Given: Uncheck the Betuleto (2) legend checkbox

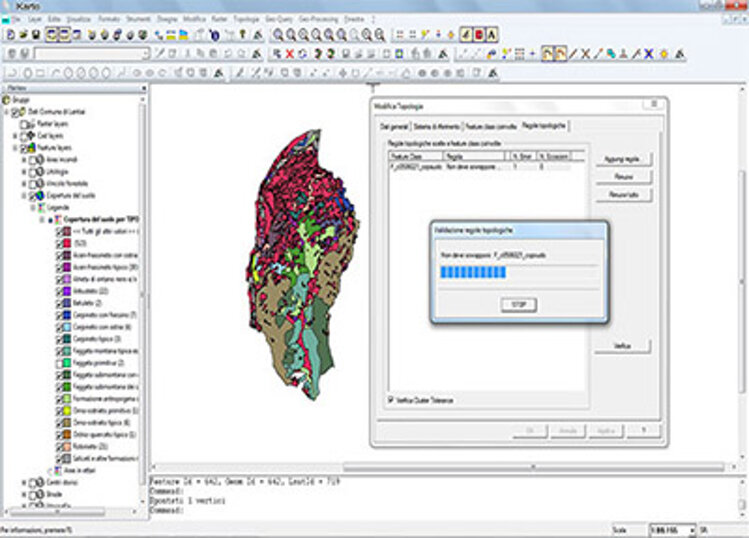Looking at the screenshot, I should 59,301.
